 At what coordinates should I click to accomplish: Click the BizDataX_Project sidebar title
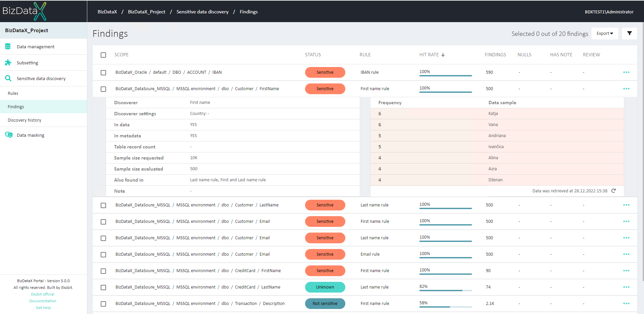[x=27, y=30]
